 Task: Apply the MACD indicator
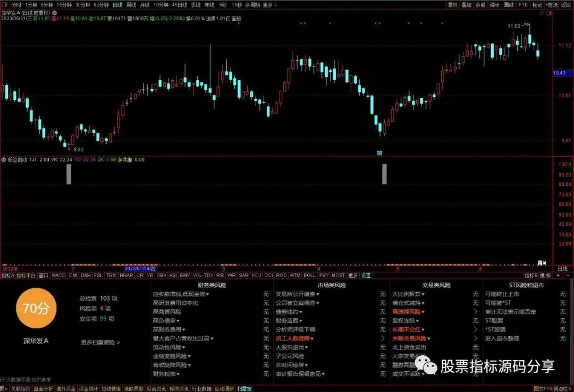[x=58, y=275]
